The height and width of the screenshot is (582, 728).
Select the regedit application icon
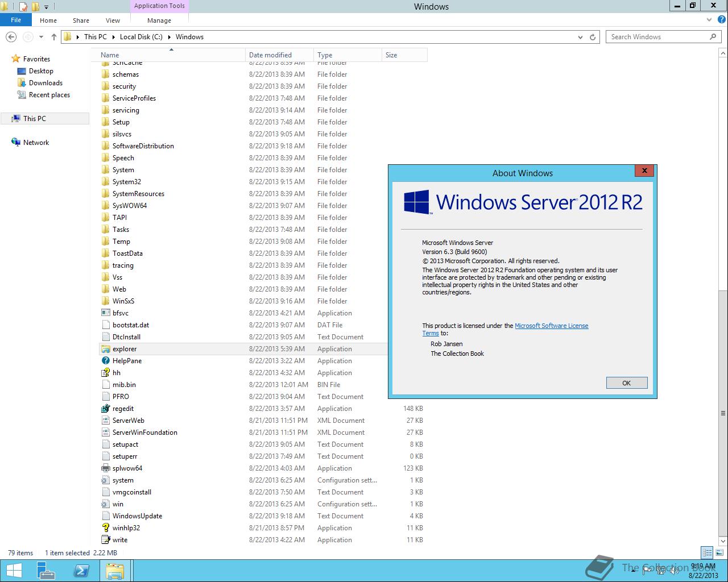105,409
